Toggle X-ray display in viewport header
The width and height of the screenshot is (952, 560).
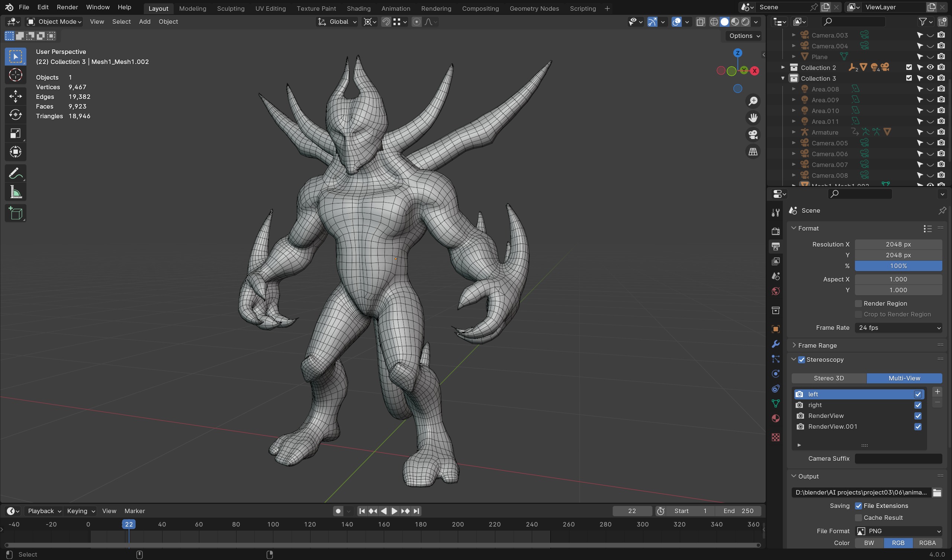(x=700, y=22)
